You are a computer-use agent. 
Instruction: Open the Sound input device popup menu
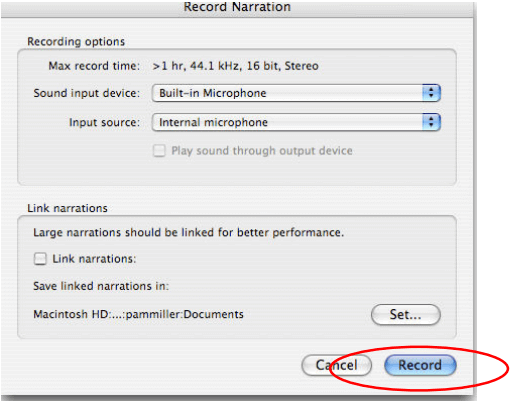[296, 93]
